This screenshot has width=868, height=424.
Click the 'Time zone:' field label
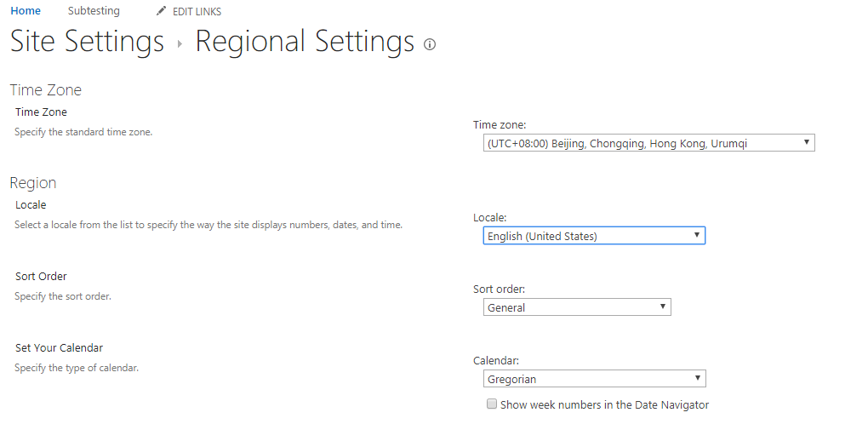pyautogui.click(x=500, y=125)
